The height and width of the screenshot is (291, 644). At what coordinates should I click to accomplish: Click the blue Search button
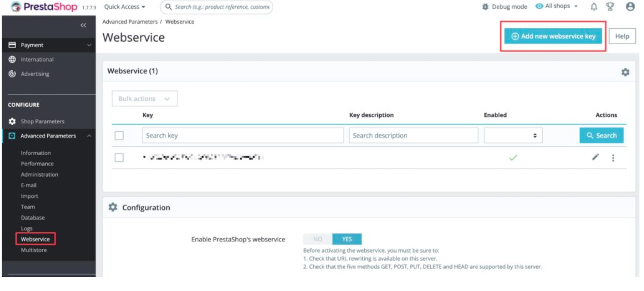point(601,136)
